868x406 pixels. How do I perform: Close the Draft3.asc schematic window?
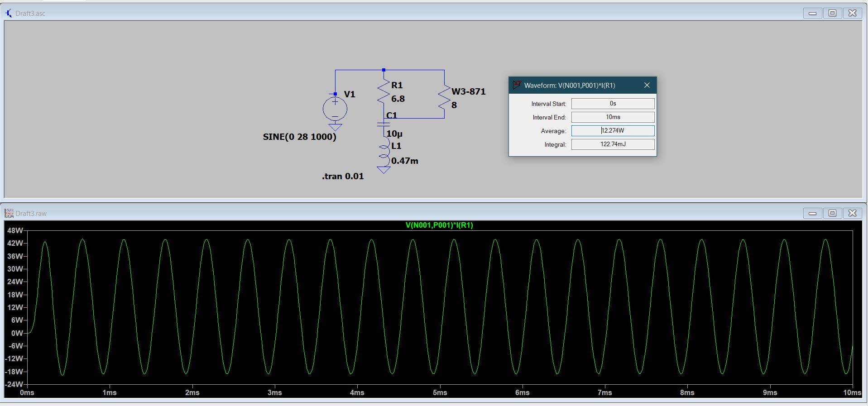[852, 13]
